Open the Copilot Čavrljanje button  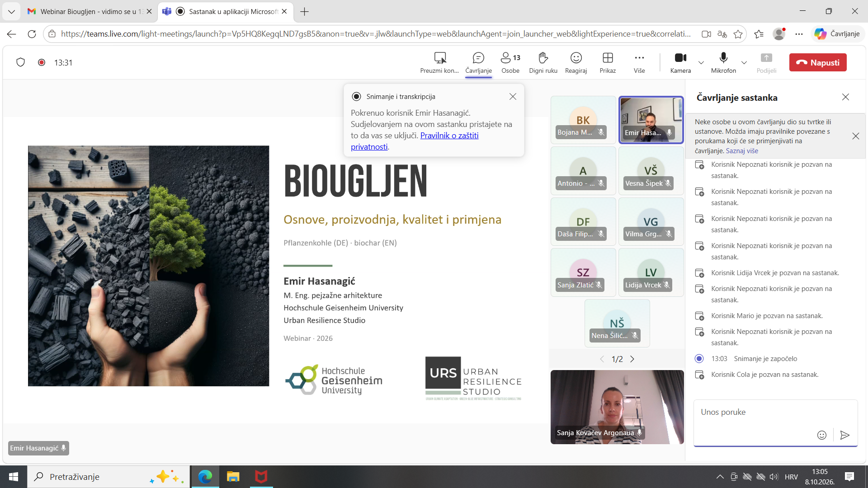pyautogui.click(x=837, y=34)
